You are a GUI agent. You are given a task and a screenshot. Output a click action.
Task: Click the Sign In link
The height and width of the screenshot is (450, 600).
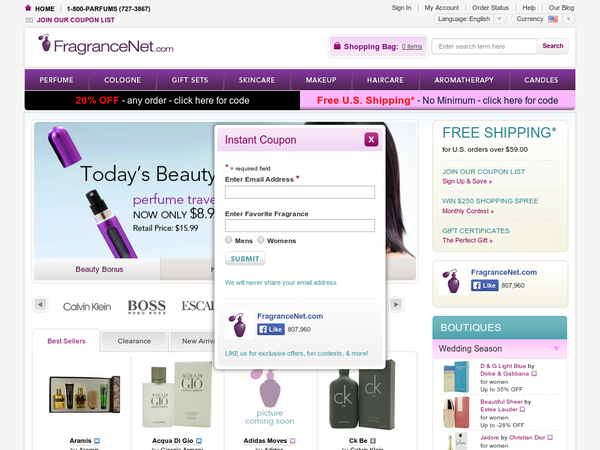[x=401, y=8]
